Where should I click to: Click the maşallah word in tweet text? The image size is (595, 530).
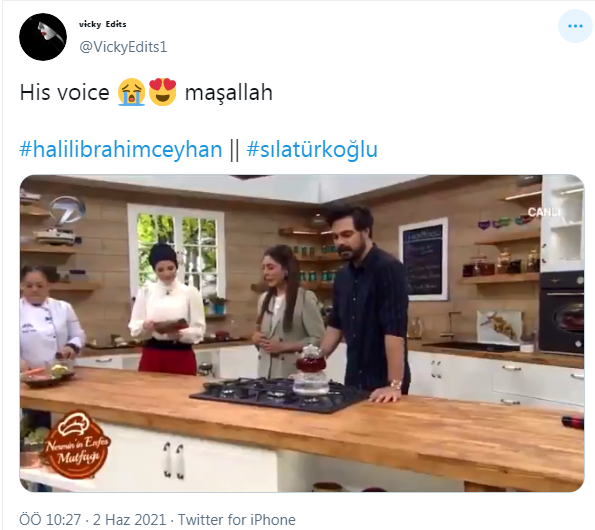click(x=229, y=93)
